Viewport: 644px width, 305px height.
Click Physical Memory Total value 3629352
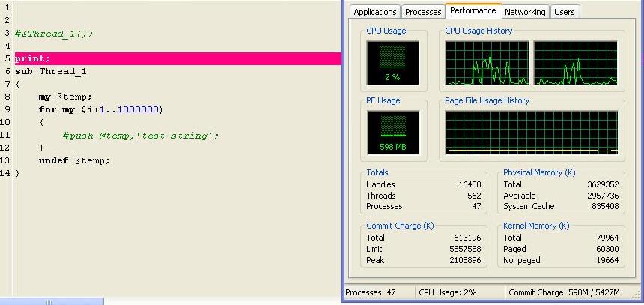[x=603, y=184]
